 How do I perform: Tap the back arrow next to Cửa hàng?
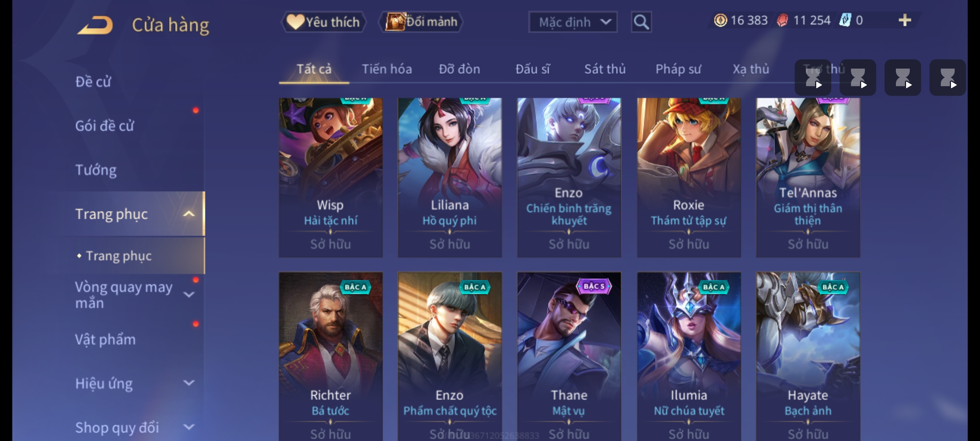coord(95,25)
